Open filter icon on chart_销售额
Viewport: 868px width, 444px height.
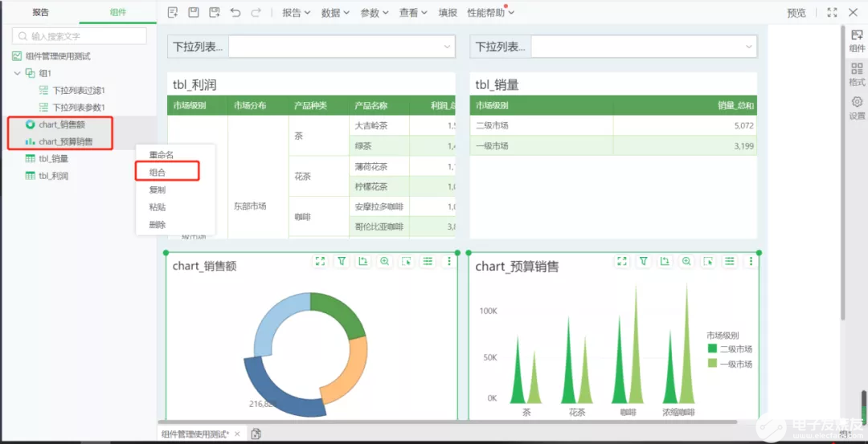point(342,261)
